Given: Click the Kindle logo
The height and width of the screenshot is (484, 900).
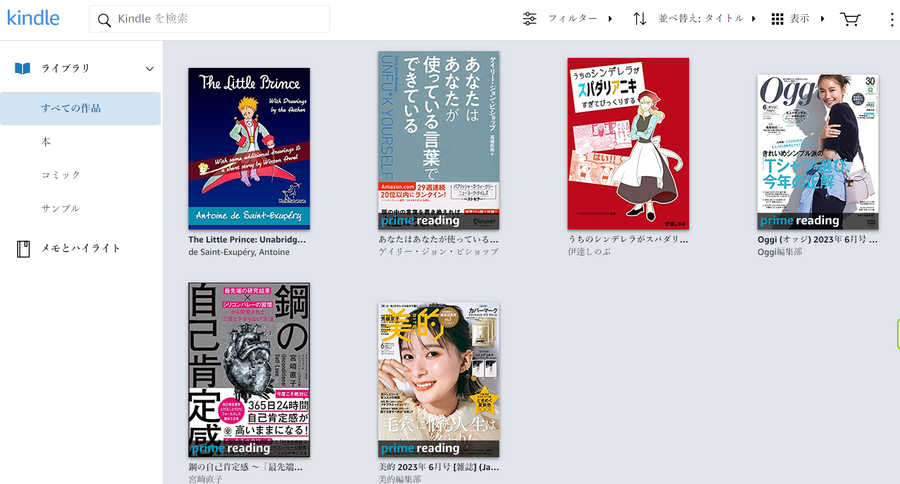Looking at the screenshot, I should click(33, 18).
